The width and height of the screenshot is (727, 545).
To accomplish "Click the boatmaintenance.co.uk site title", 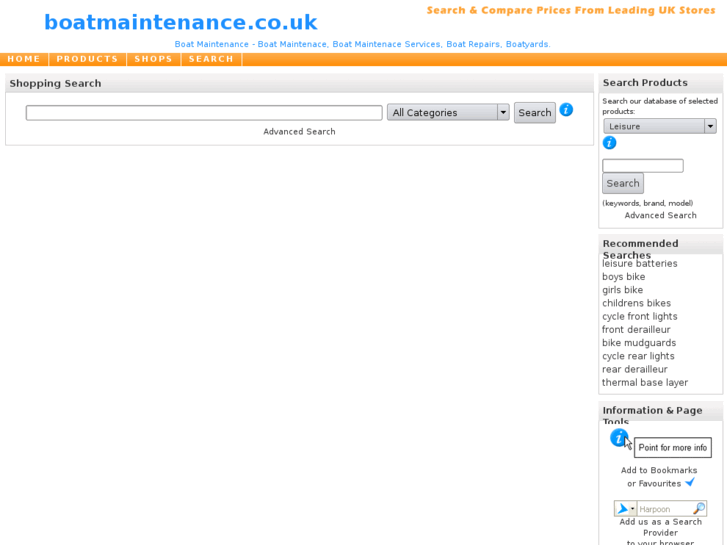I will click(181, 22).
